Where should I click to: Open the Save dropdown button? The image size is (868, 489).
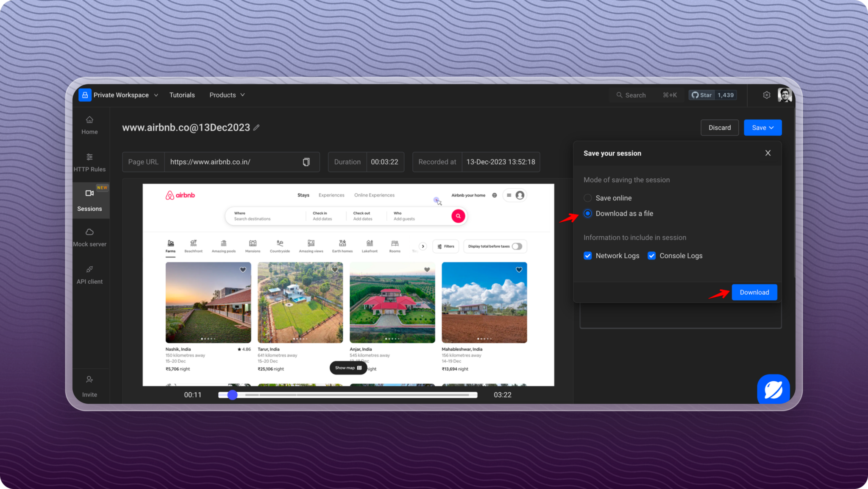pyautogui.click(x=762, y=128)
